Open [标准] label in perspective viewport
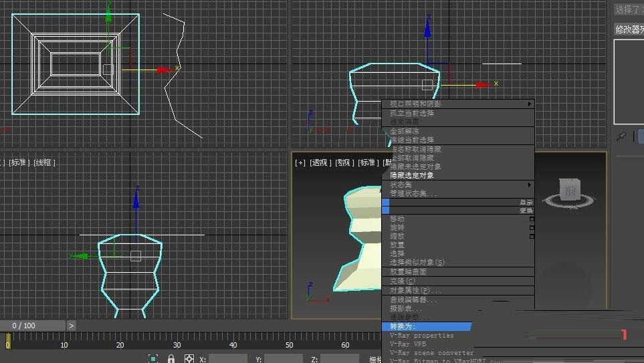This screenshot has width=644, height=363. (368, 163)
